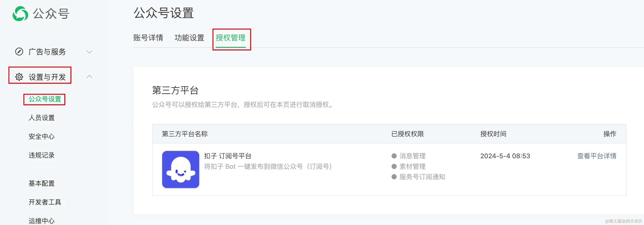Click the compass icon beside 广告与服务
The height and width of the screenshot is (225, 644).
(x=19, y=52)
